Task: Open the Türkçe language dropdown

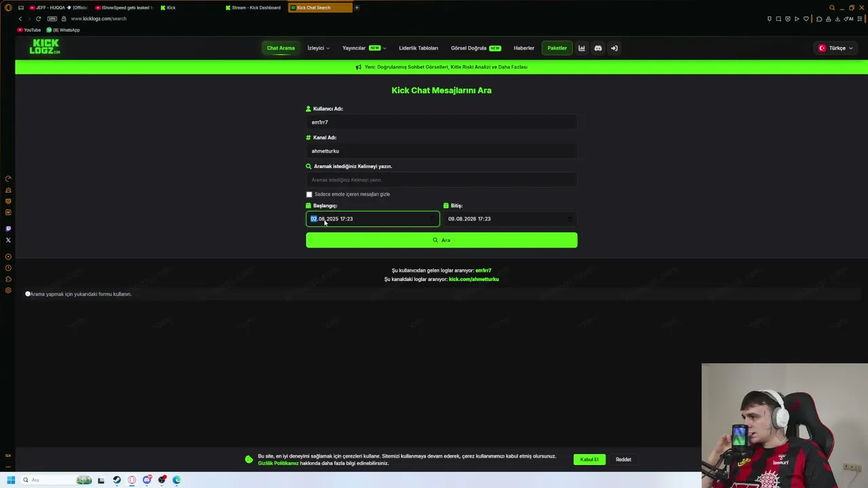Action: (x=836, y=48)
